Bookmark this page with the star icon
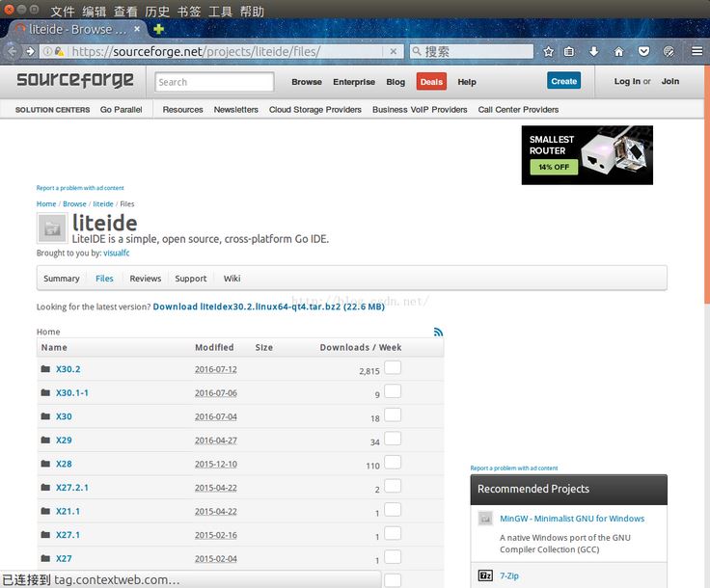The height and width of the screenshot is (588, 710). pos(548,51)
